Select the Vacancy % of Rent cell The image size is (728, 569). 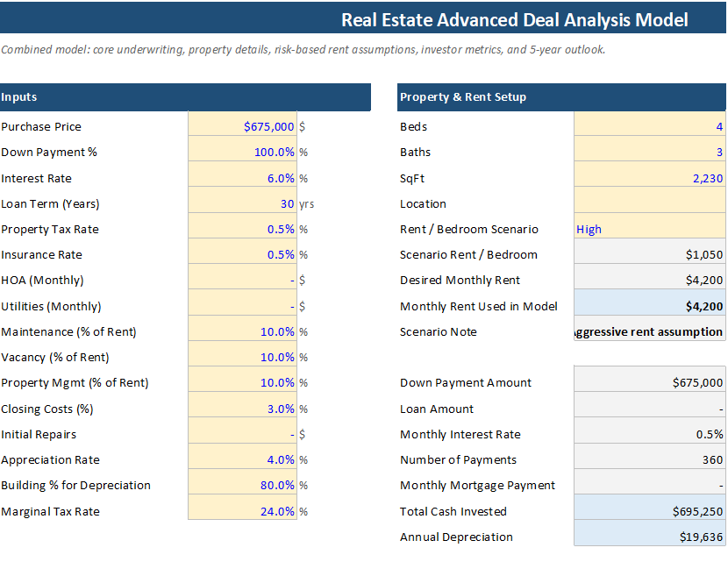tap(242, 357)
